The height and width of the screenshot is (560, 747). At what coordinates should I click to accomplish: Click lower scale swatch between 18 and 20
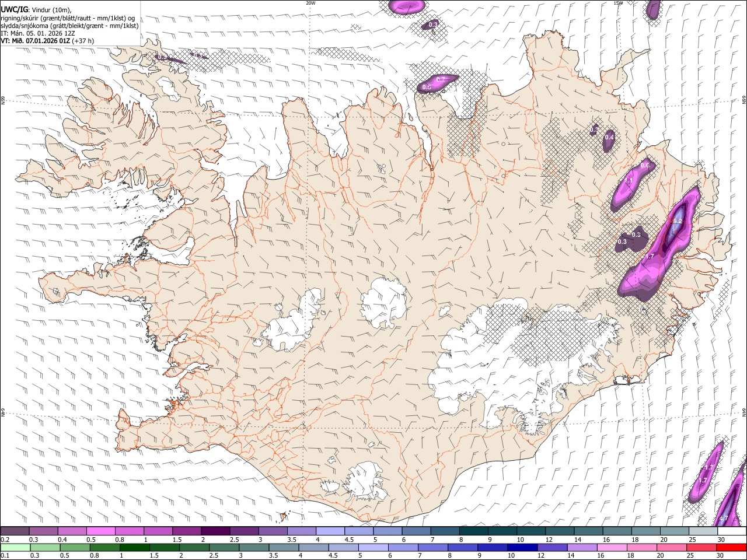tap(641, 547)
